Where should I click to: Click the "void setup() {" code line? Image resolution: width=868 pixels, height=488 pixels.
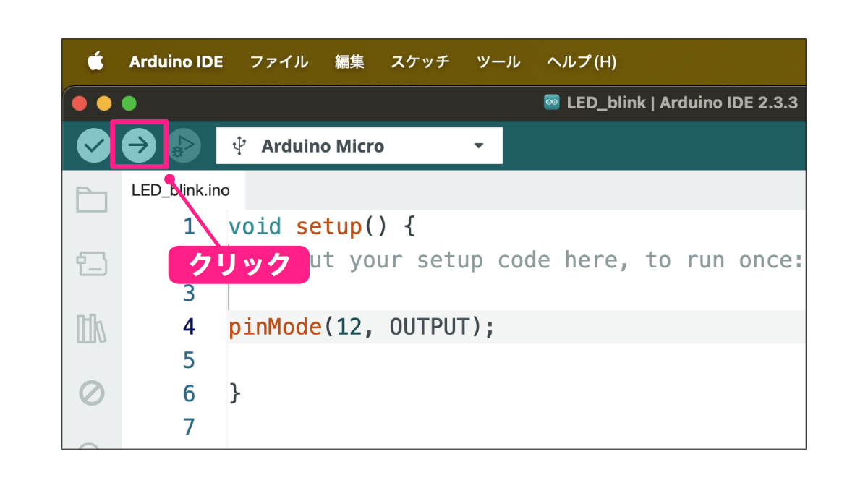click(323, 227)
